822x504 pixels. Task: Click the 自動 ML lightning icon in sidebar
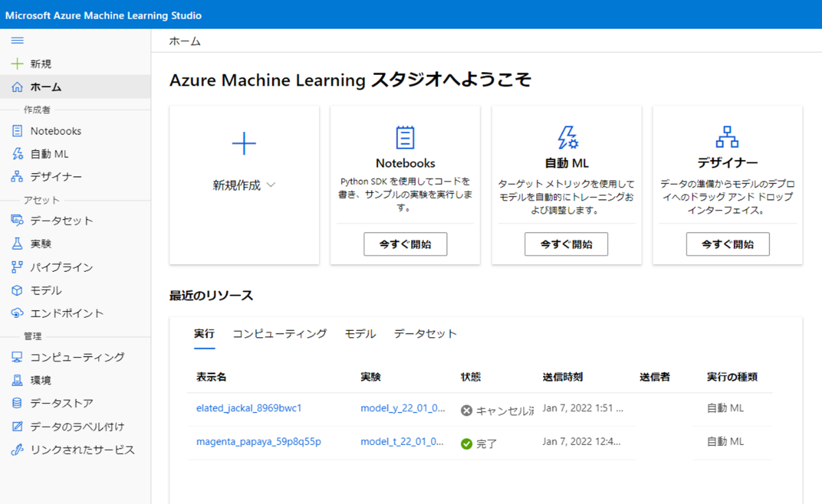(17, 154)
